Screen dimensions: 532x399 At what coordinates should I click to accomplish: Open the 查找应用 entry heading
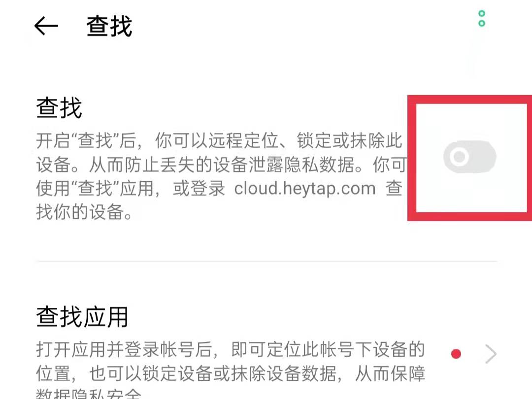tap(82, 317)
